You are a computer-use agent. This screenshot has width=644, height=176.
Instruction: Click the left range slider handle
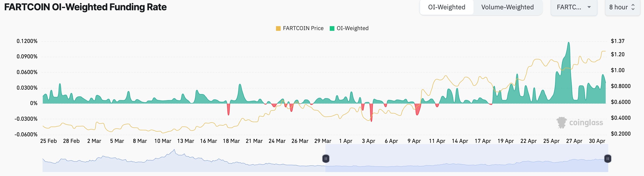325,158
